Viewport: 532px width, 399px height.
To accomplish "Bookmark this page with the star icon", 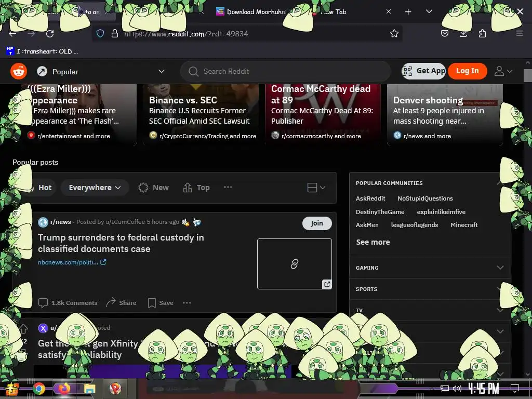I will 394,33.
